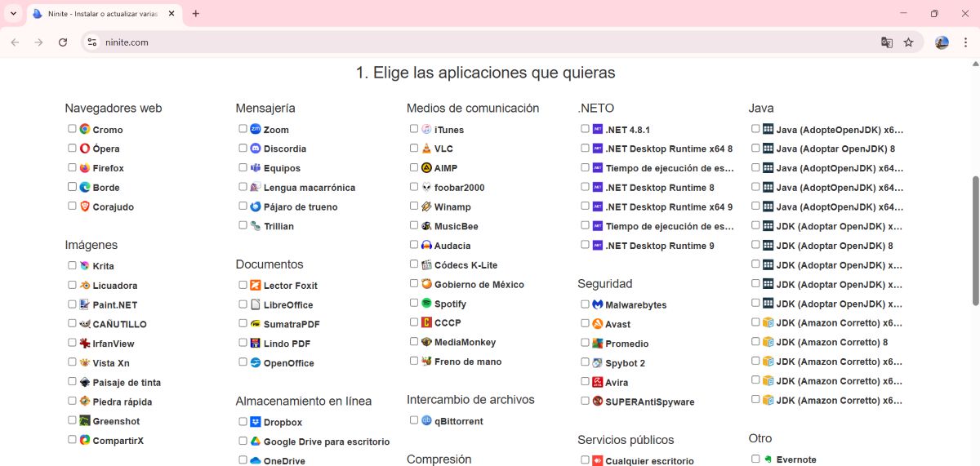
Task: Open the tab search dropdown arrow
Action: pyautogui.click(x=13, y=14)
